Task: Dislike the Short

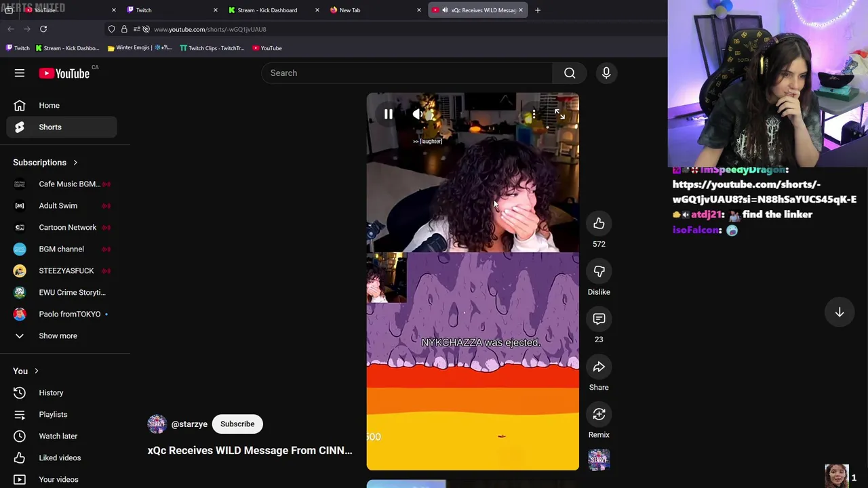Action: coord(599,271)
